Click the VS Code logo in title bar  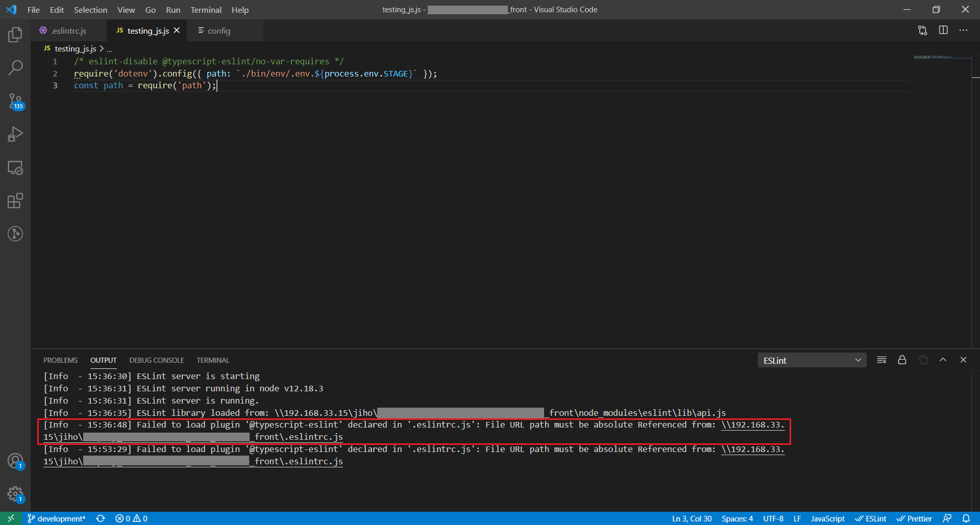(x=11, y=10)
